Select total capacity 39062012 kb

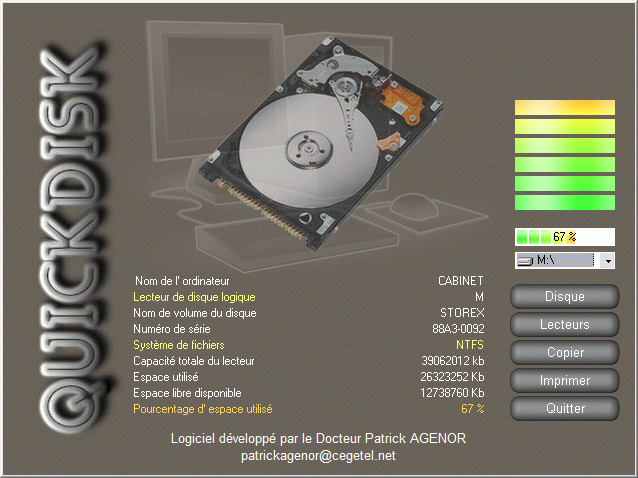pos(453,361)
